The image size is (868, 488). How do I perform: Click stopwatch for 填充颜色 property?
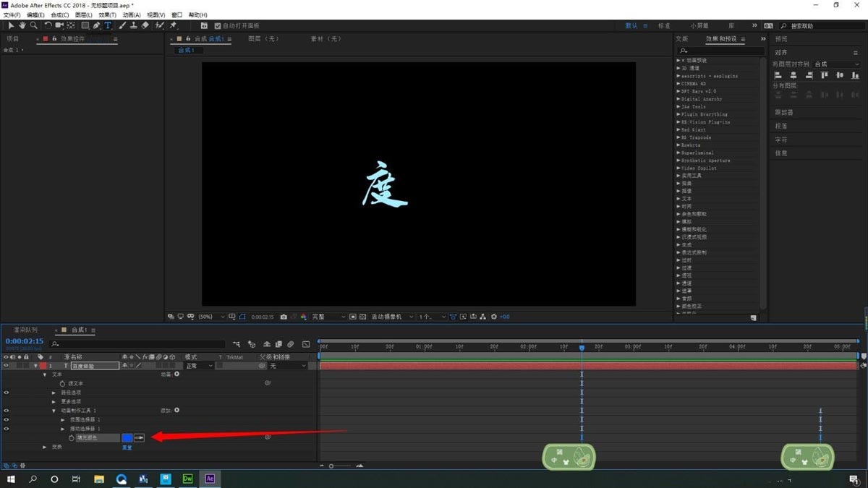71,437
